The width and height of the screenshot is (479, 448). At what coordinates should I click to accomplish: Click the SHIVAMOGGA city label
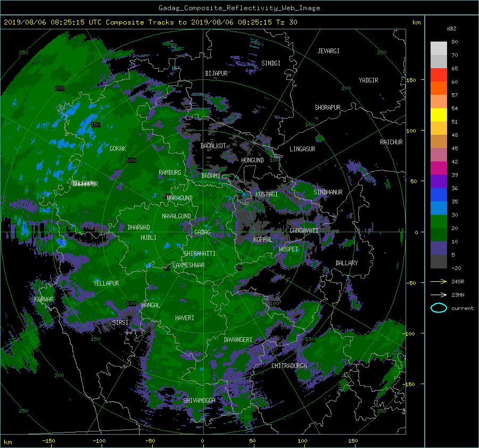[x=199, y=401]
